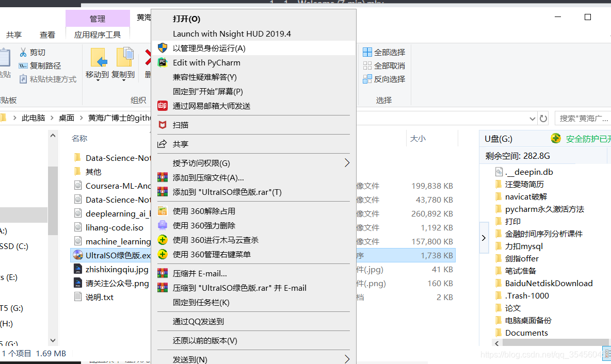Click navigation pane scroll up arrow

pos(53,136)
